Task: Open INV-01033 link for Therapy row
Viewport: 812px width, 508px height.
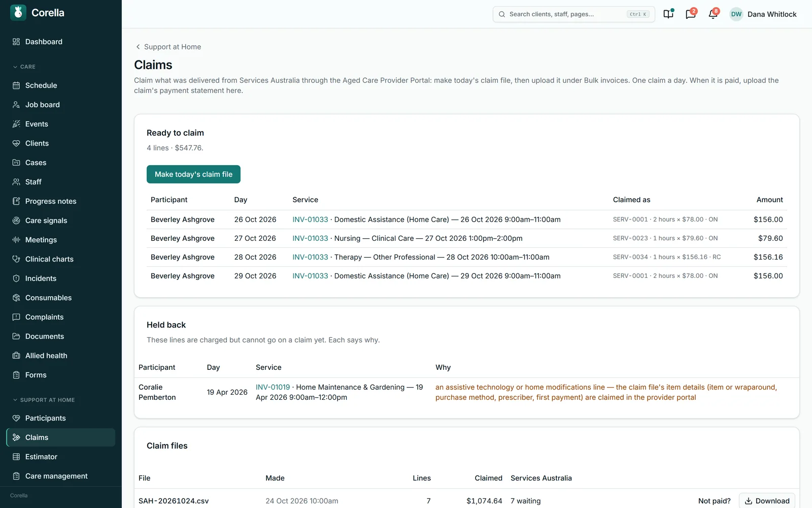Action: pos(310,257)
